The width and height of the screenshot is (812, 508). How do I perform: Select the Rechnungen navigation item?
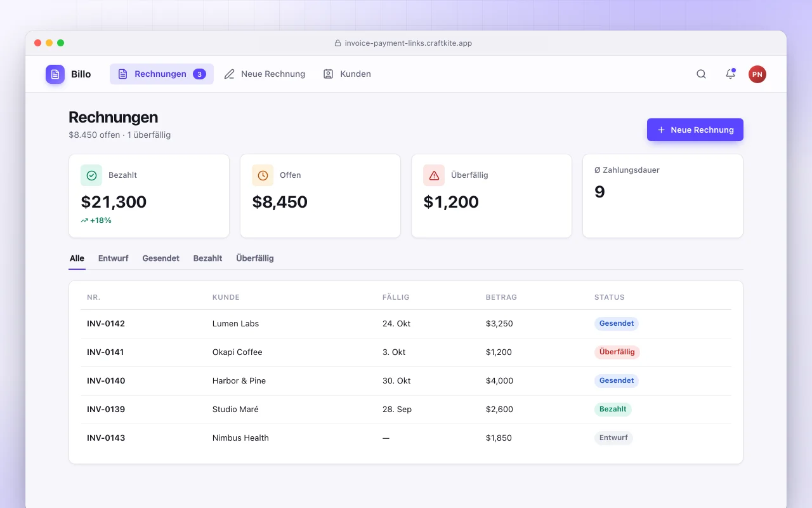pyautogui.click(x=162, y=74)
